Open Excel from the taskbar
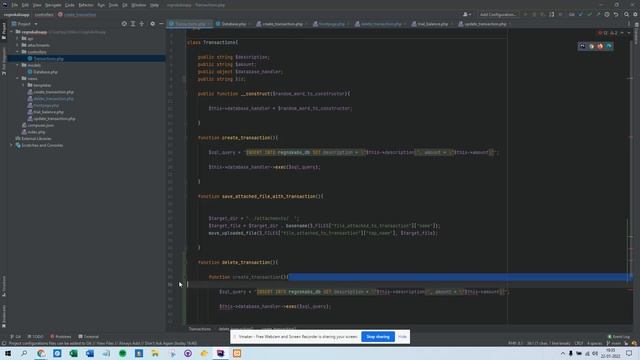Viewport: 640px width, 360px height. 73,353
